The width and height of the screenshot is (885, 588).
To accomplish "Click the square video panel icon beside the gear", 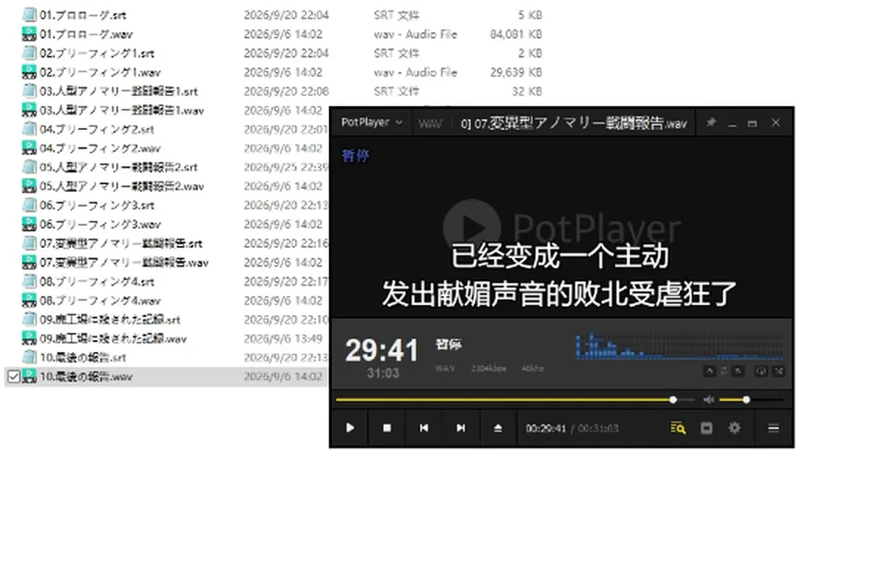I will 706,428.
